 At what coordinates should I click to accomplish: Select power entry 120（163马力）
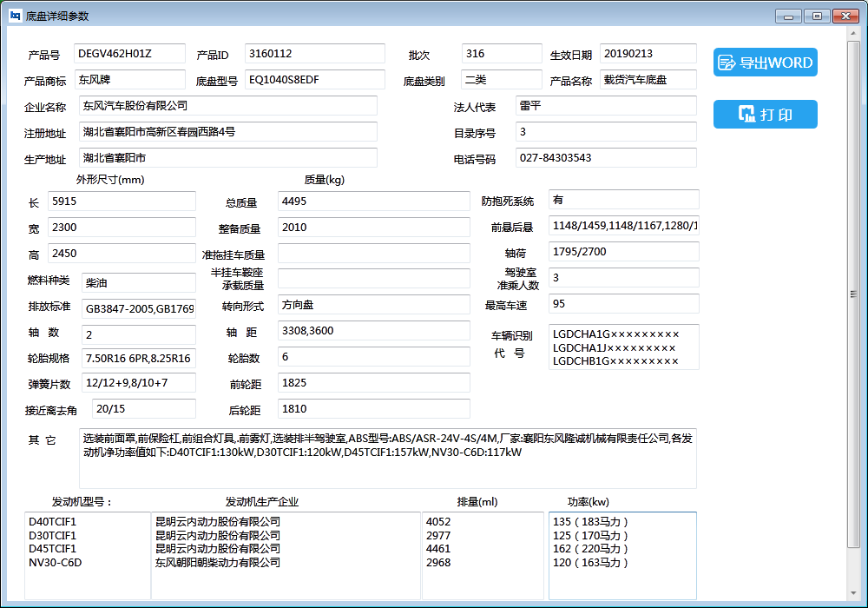tap(590, 563)
